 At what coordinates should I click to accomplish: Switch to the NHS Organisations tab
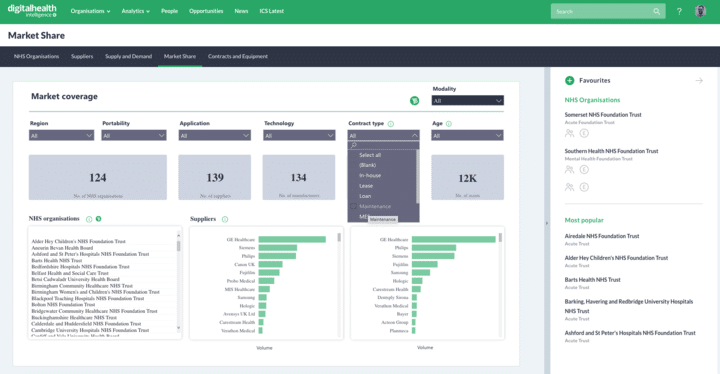point(36,57)
